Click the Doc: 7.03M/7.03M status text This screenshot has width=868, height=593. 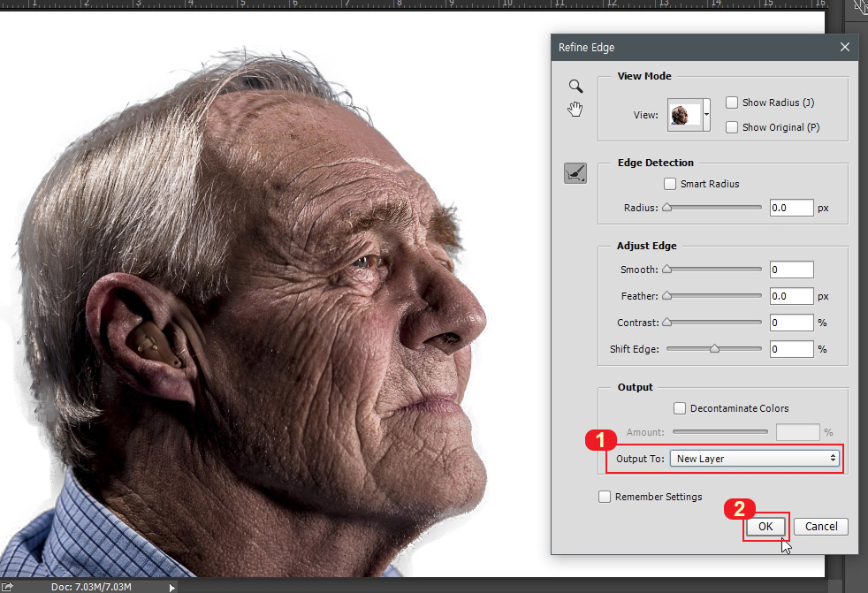coord(91,587)
